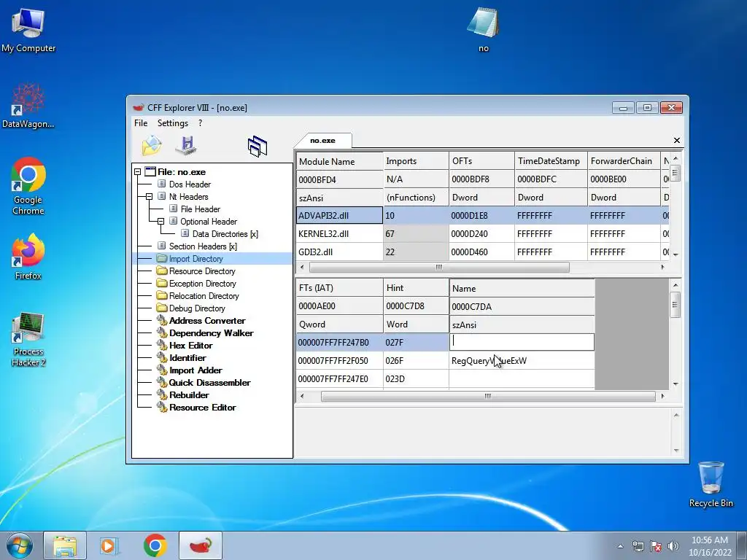
Task: Click the 023D hint cell
Action: 416,378
